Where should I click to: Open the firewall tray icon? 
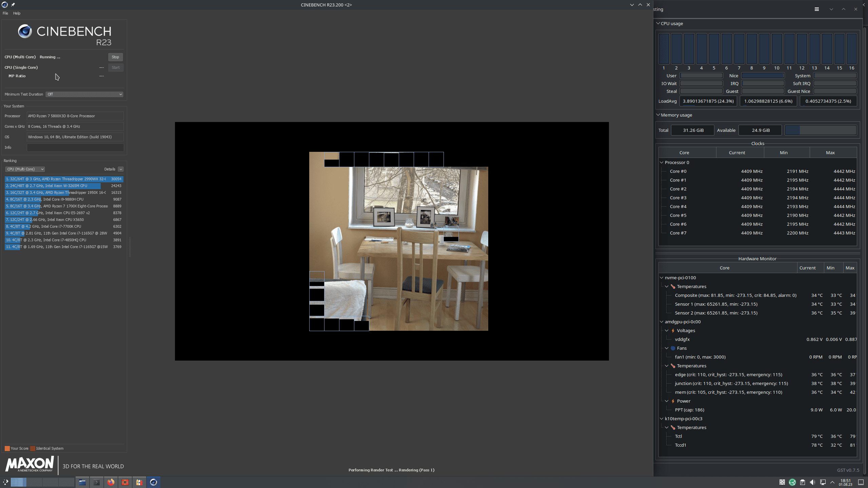point(782,482)
